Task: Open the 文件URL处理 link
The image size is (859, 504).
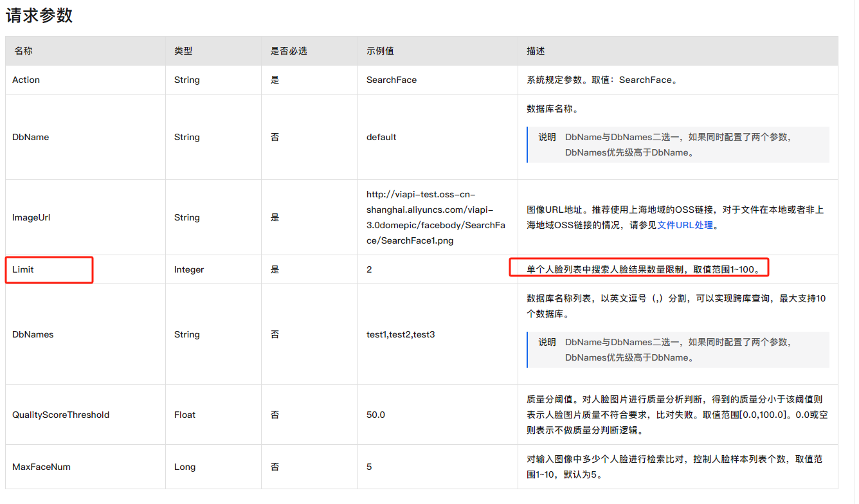Action: pyautogui.click(x=686, y=225)
